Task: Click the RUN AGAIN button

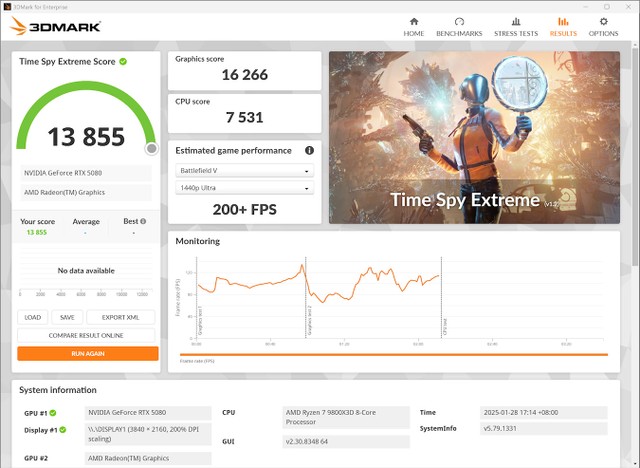Action: (x=88, y=353)
